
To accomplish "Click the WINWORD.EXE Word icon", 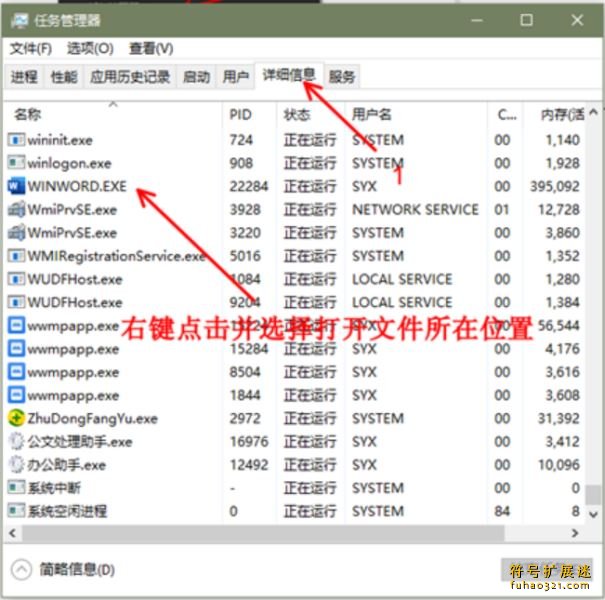I will point(16,186).
